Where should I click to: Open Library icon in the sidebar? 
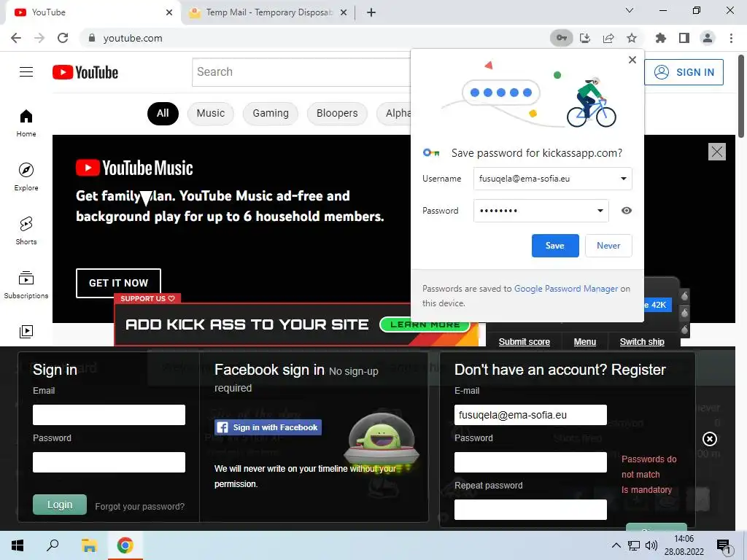point(26,332)
